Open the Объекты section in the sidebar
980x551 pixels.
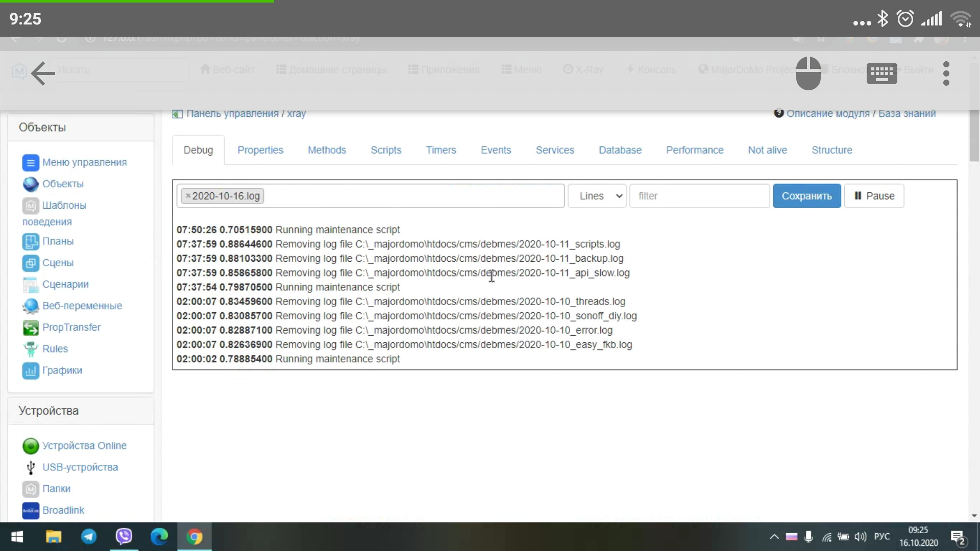click(x=62, y=184)
